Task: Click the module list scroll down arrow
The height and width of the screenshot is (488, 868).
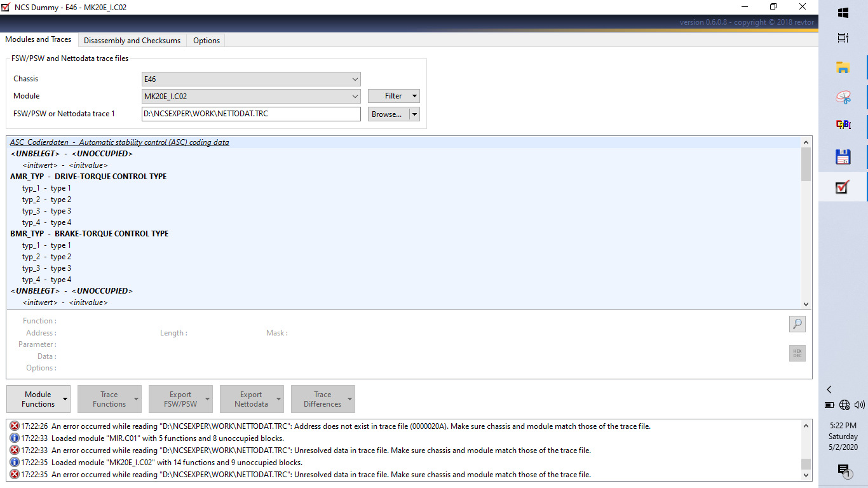Action: pyautogui.click(x=806, y=304)
